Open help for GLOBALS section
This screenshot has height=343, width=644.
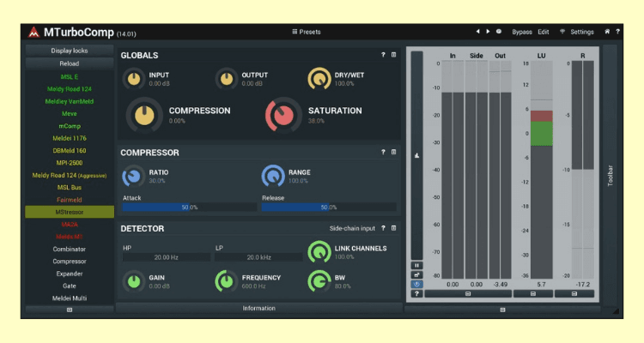click(x=383, y=55)
